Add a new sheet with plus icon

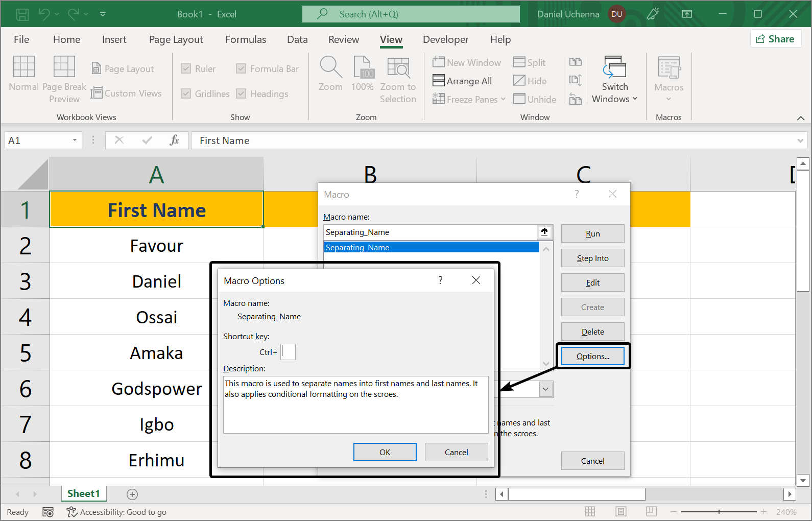click(x=132, y=494)
